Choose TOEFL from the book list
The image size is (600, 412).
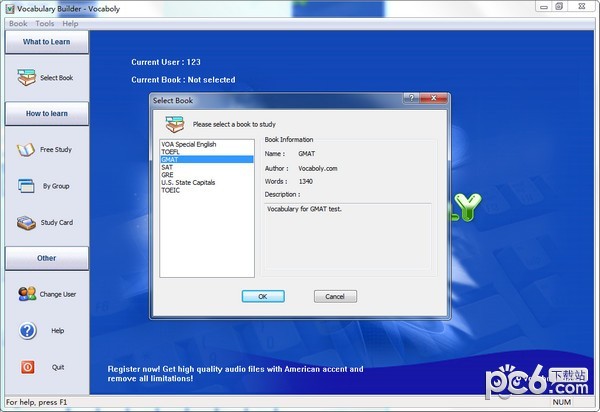click(172, 152)
